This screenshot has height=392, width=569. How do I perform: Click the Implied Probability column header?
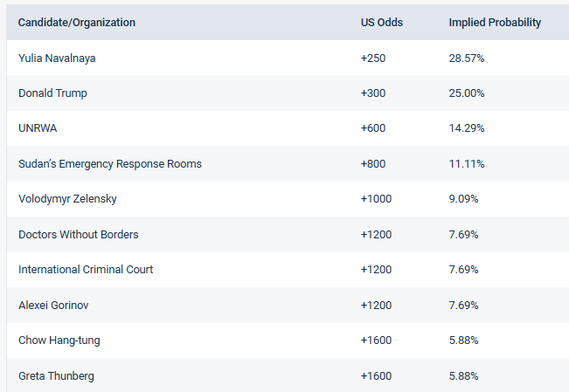495,23
